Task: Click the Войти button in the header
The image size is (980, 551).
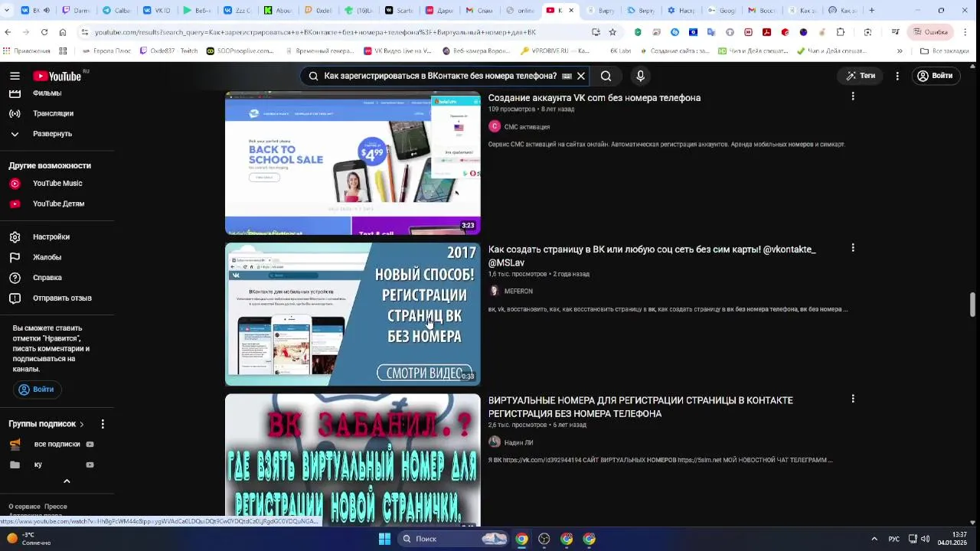Action: click(x=935, y=76)
